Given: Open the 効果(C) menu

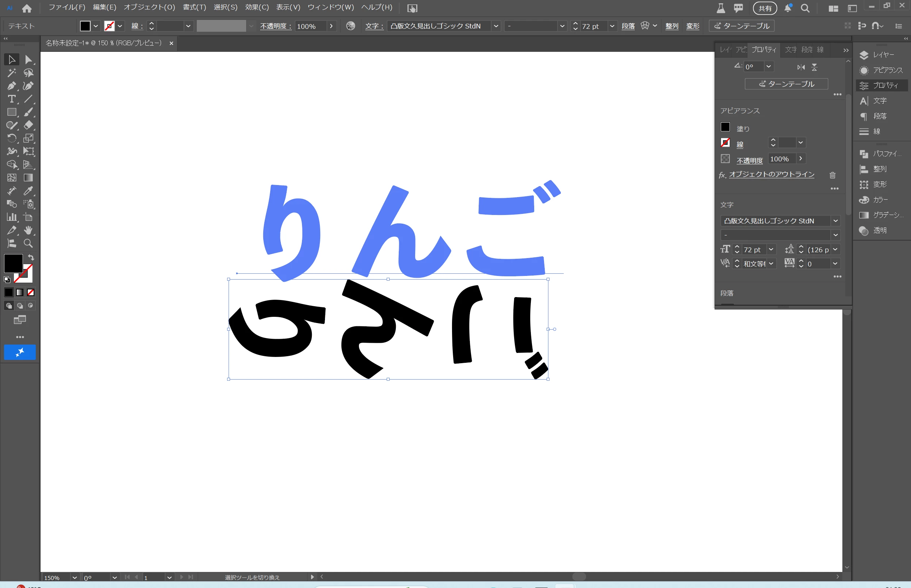Looking at the screenshot, I should 257,7.
